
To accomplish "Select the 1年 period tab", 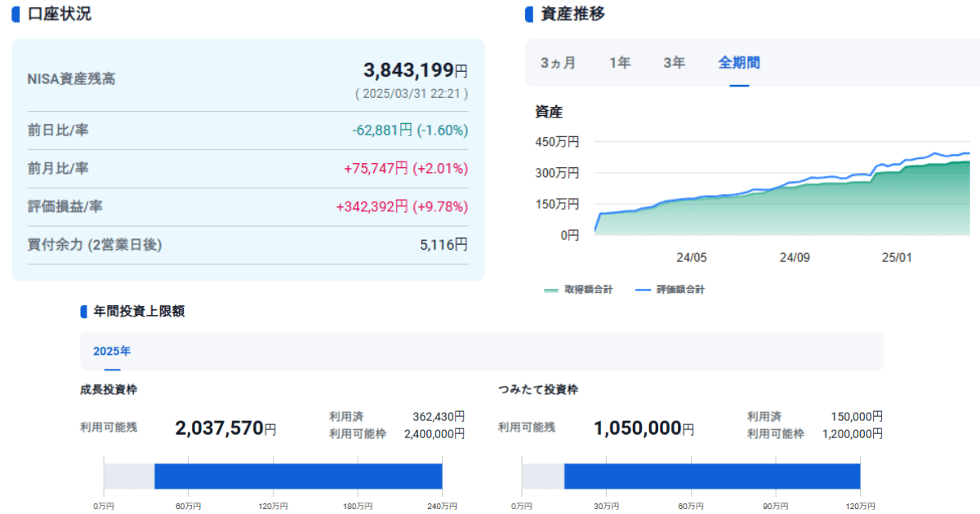I will click(x=620, y=63).
